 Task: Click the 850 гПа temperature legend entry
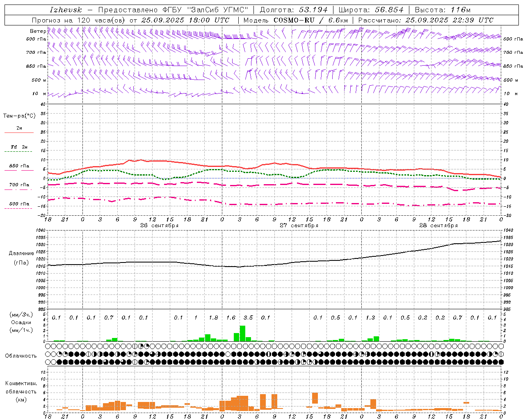[x=19, y=166]
